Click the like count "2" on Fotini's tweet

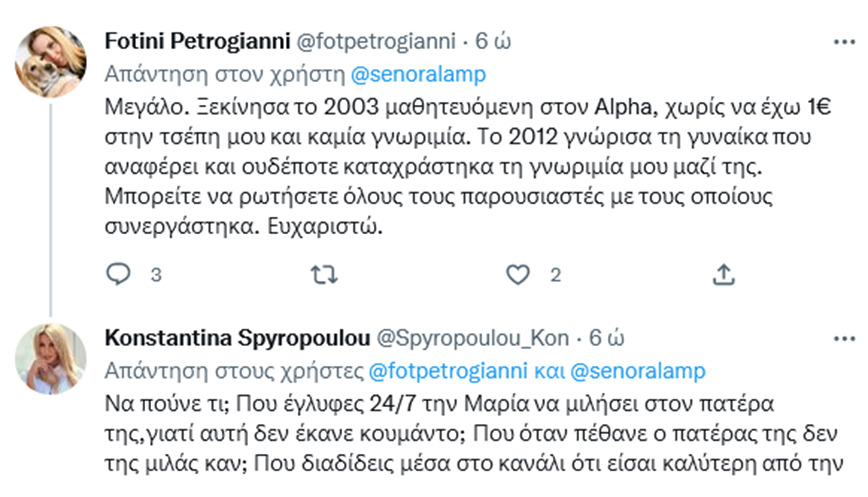554,274
